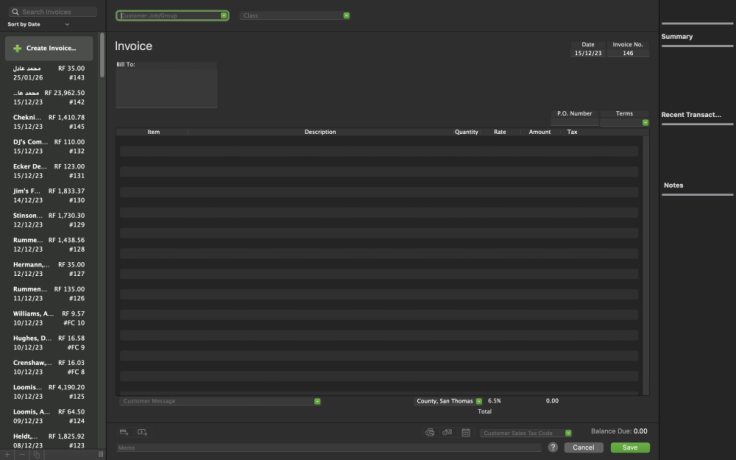Click the insert line icon at bottom left
The width and height of the screenshot is (736, 460).
tap(124, 432)
